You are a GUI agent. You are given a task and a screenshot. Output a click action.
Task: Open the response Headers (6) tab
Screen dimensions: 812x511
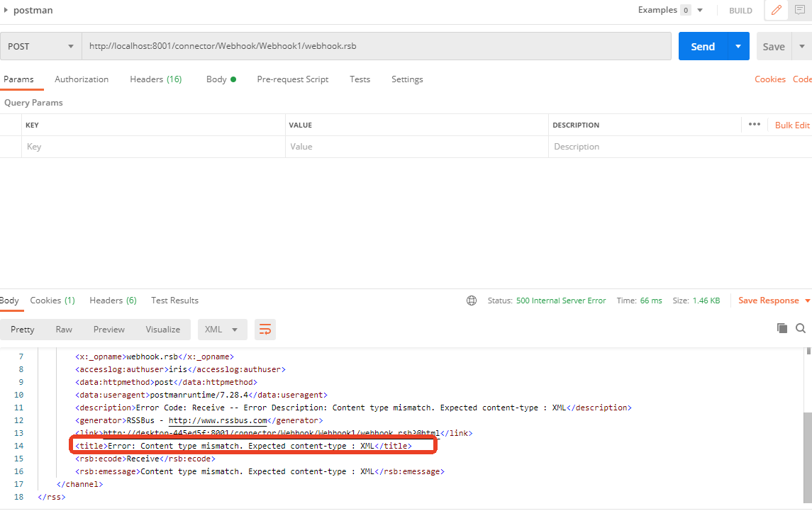coord(113,301)
